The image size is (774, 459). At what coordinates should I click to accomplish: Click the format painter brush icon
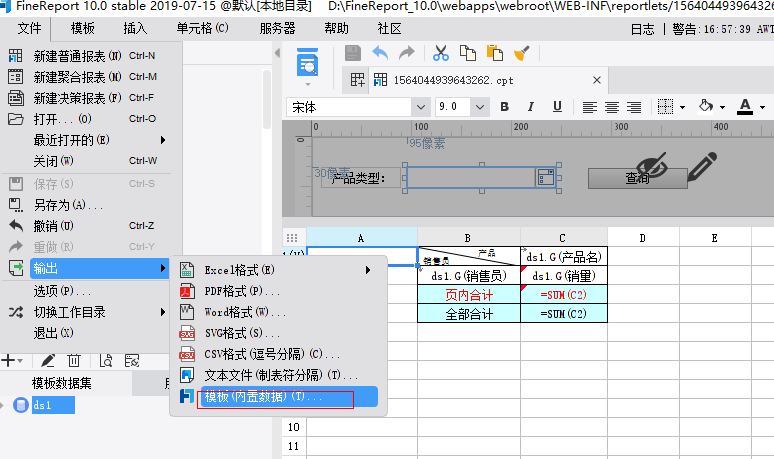tap(521, 53)
